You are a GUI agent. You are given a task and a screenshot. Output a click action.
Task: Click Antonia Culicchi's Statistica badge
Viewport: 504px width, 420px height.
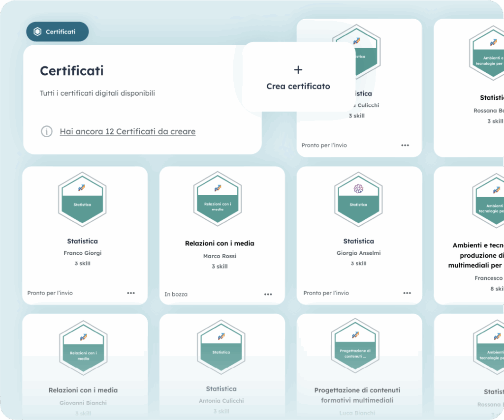(x=221, y=347)
